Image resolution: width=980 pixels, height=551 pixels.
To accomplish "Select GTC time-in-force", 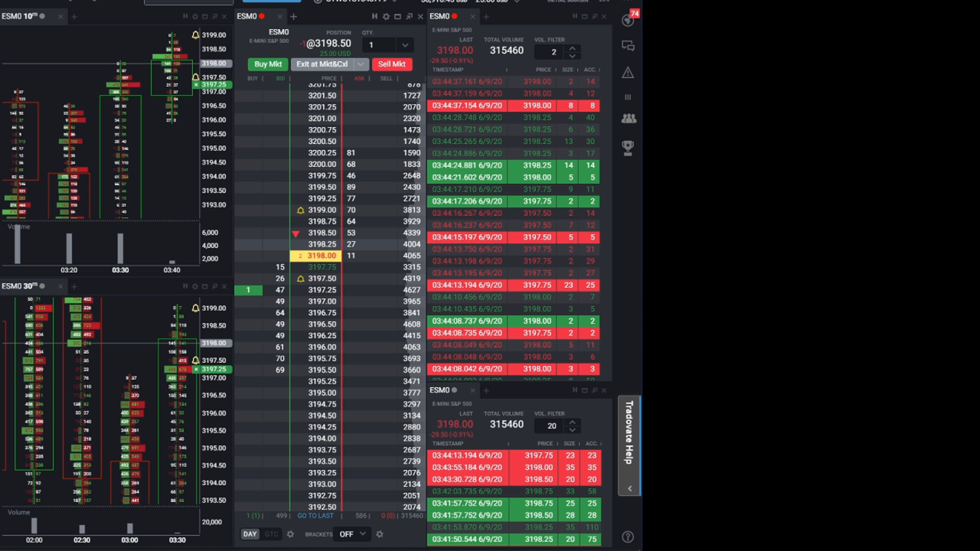I will [x=272, y=534].
